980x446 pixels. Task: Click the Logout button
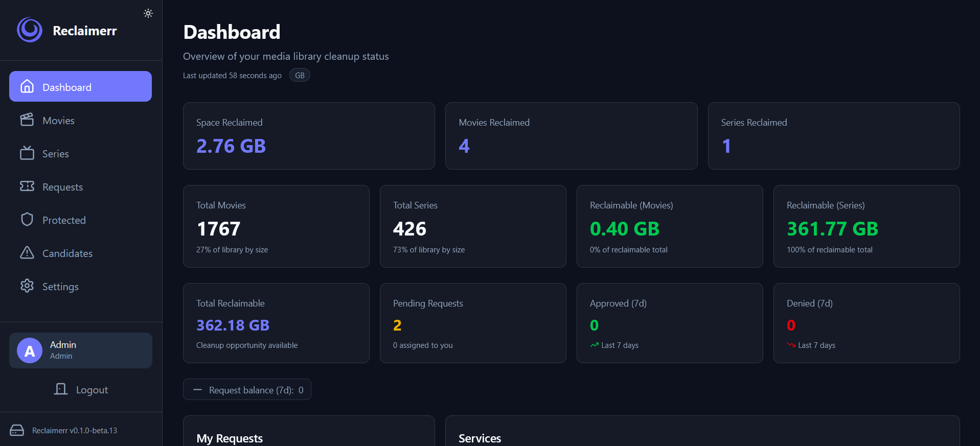point(81,389)
